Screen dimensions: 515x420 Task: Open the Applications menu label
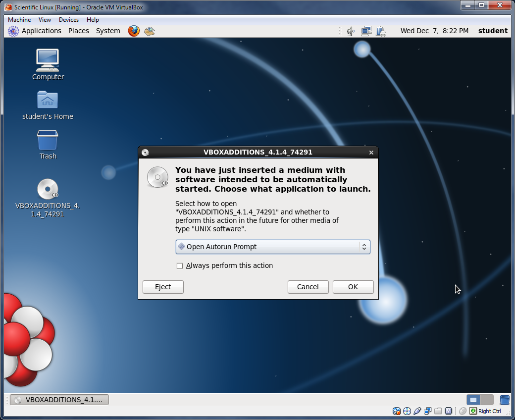(42, 31)
